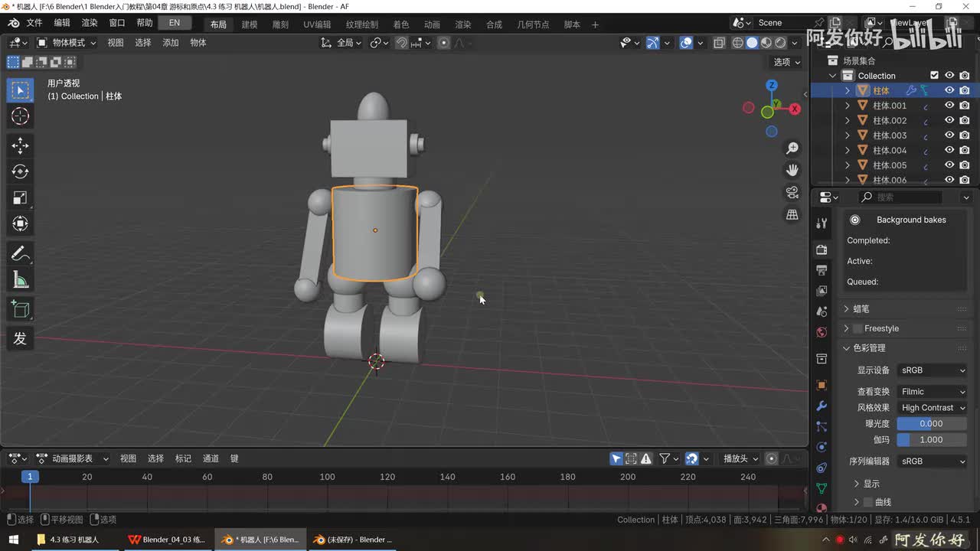Toggle Collection exclude checkbox in outliner
Screen dimensions: 980x551
[x=934, y=75]
